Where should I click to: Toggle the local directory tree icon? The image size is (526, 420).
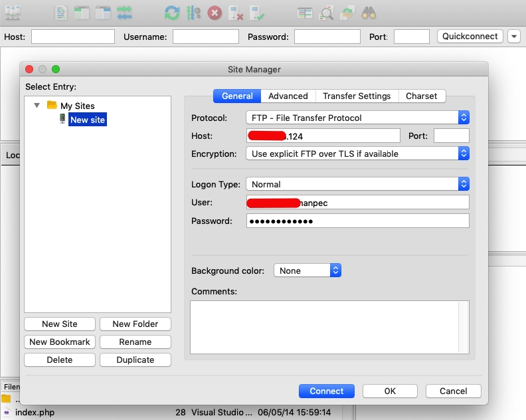(x=82, y=12)
